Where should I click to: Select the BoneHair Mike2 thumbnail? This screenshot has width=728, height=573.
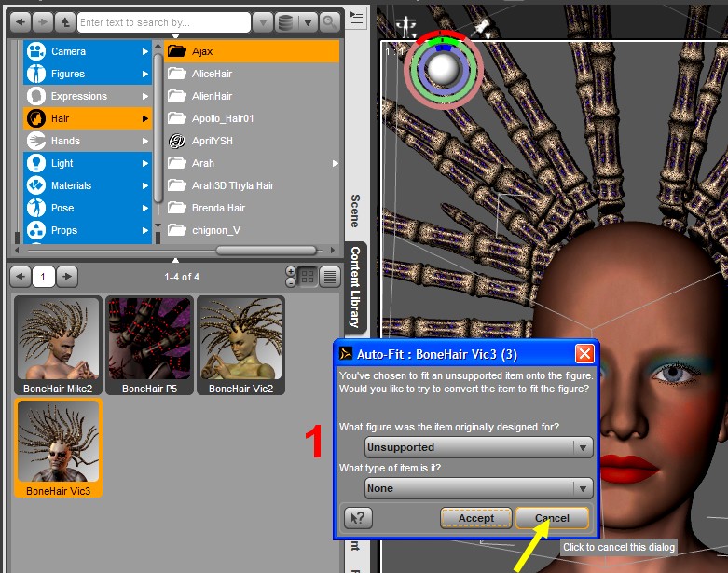[58, 346]
